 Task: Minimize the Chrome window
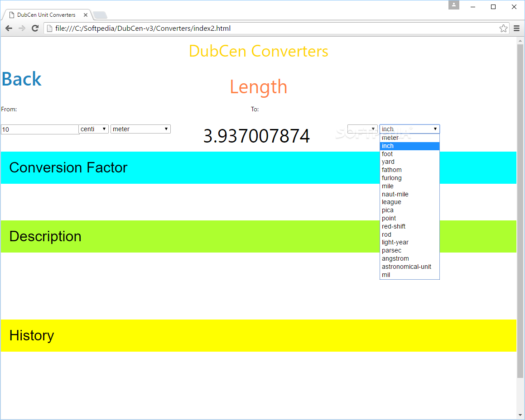pyautogui.click(x=473, y=7)
